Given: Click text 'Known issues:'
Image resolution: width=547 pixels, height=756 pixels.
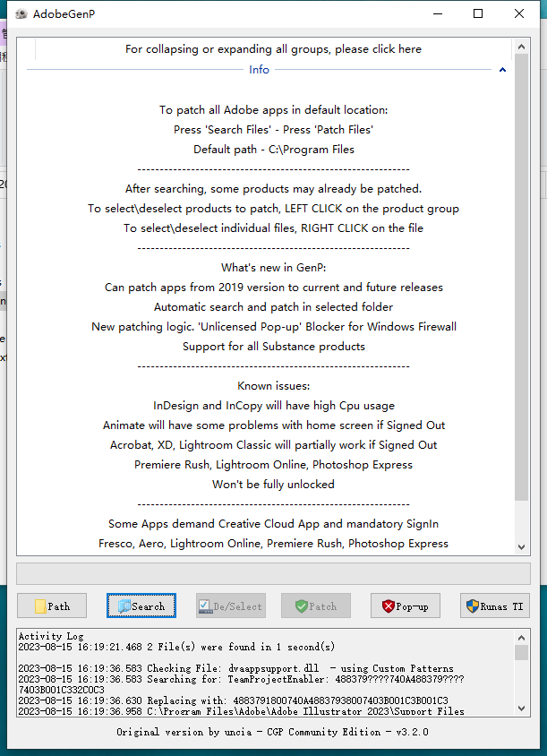Looking at the screenshot, I should pyautogui.click(x=273, y=386).
